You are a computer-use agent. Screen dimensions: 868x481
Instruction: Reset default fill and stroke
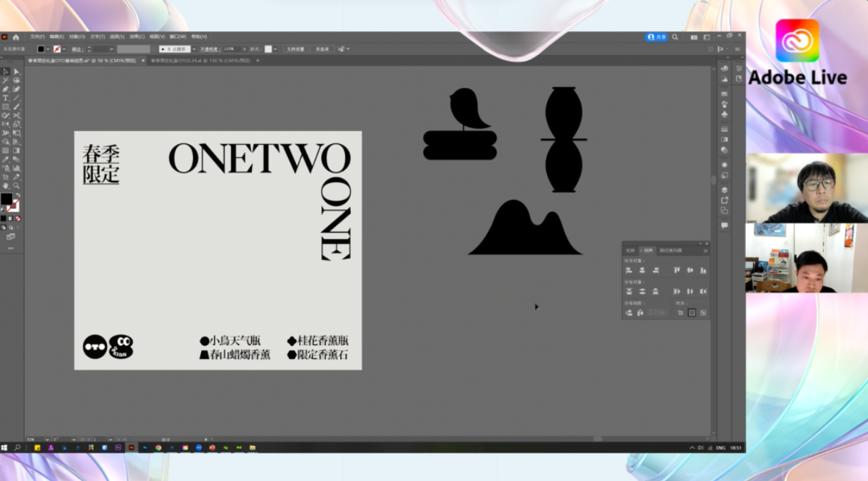pos(2,210)
